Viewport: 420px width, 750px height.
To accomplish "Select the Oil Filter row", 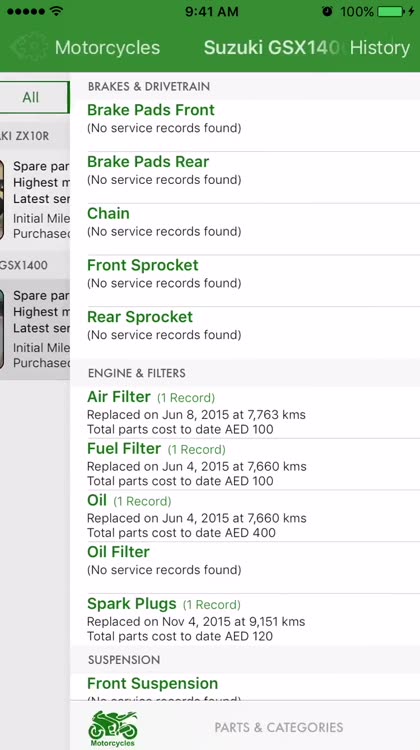I will coord(245,567).
